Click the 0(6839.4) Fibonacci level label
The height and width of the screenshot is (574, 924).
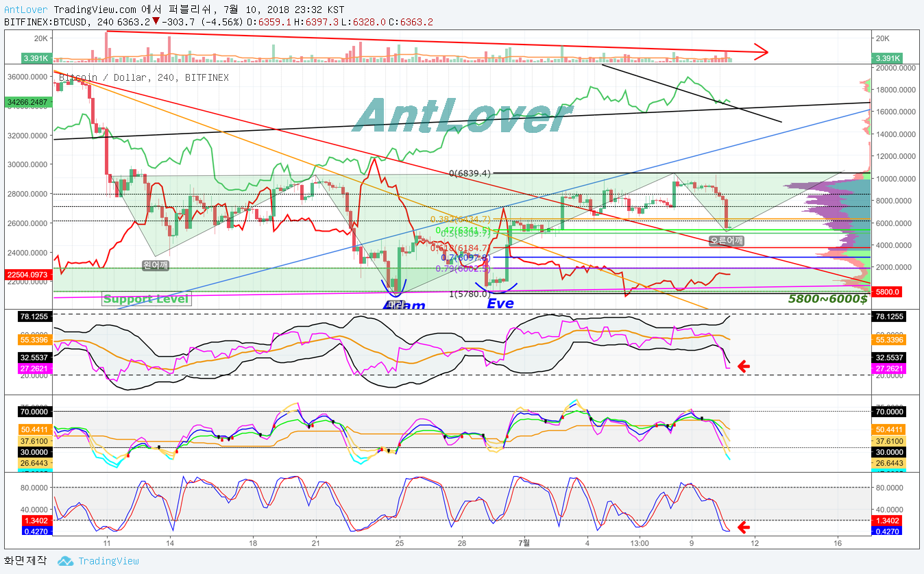point(470,173)
